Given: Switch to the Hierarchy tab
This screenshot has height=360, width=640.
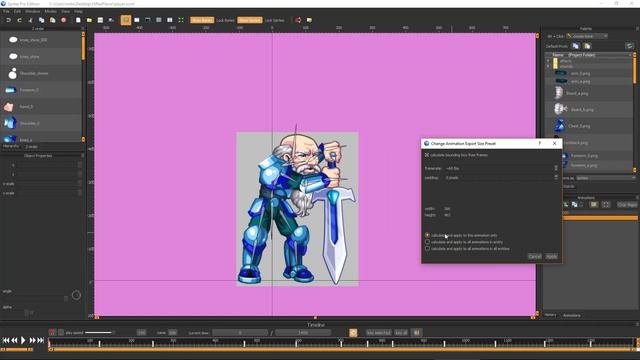Looking at the screenshot, I should click(11, 146).
